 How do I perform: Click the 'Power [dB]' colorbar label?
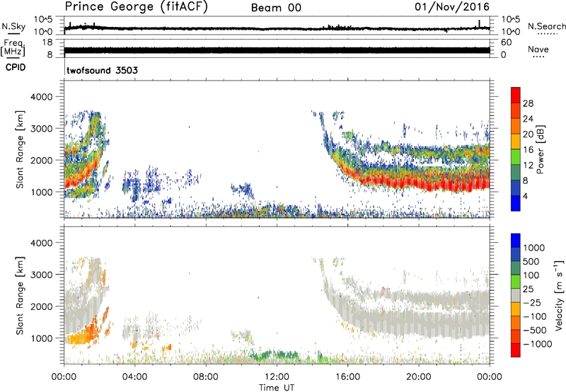pyautogui.click(x=541, y=149)
